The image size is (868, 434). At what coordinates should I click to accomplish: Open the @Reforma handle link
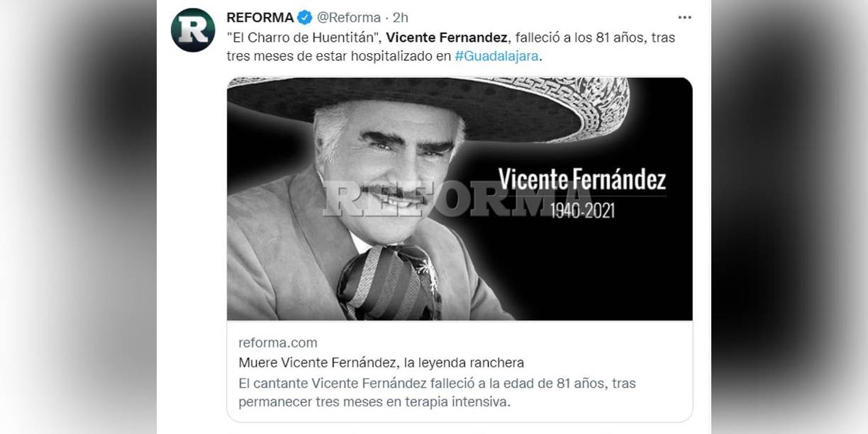(347, 18)
